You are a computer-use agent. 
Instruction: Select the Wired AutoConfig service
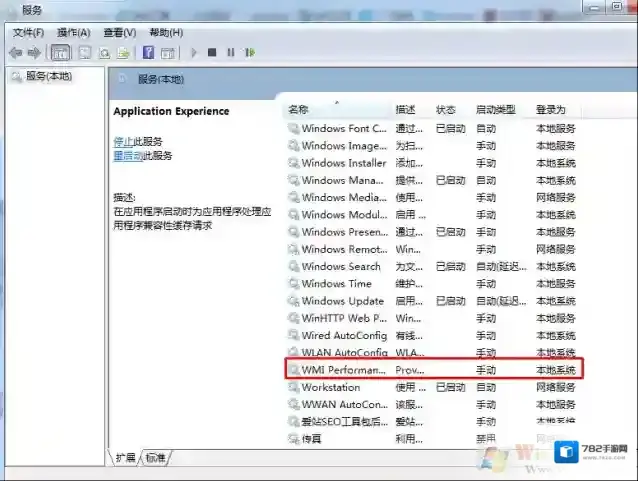pos(433,335)
